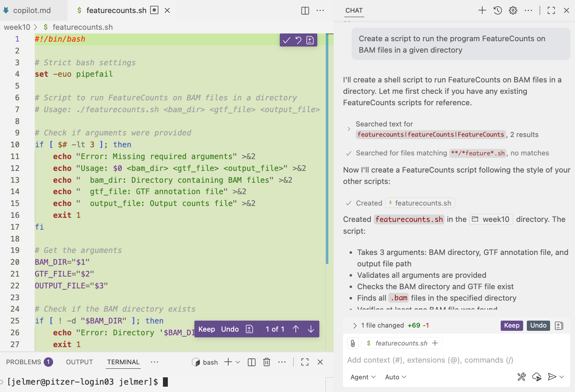
Task: Split the terminal
Action: [251, 362]
